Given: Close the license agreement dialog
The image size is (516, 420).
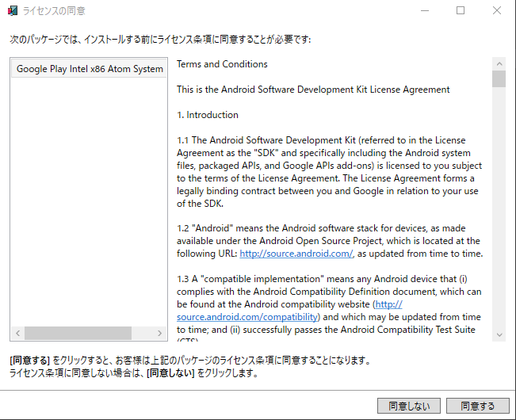Looking at the screenshot, I should coord(497,10).
